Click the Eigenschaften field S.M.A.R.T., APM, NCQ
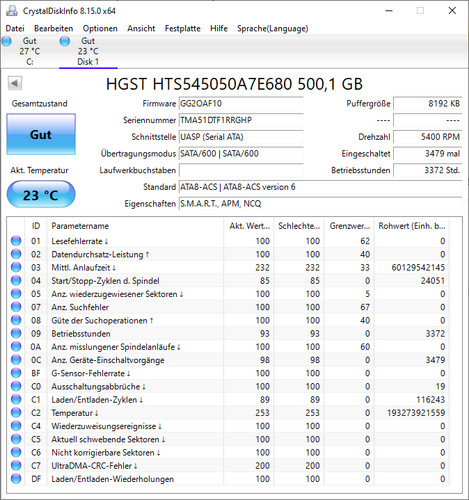The image size is (469, 500). point(320,203)
